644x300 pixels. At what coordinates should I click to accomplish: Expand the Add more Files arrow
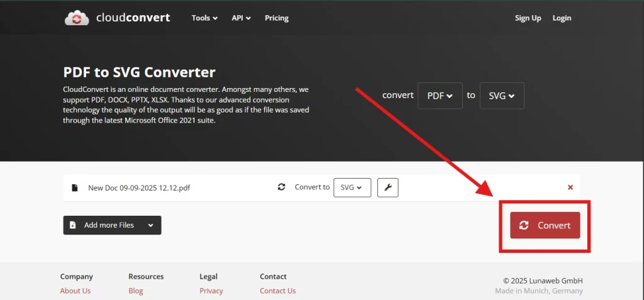[x=151, y=225]
